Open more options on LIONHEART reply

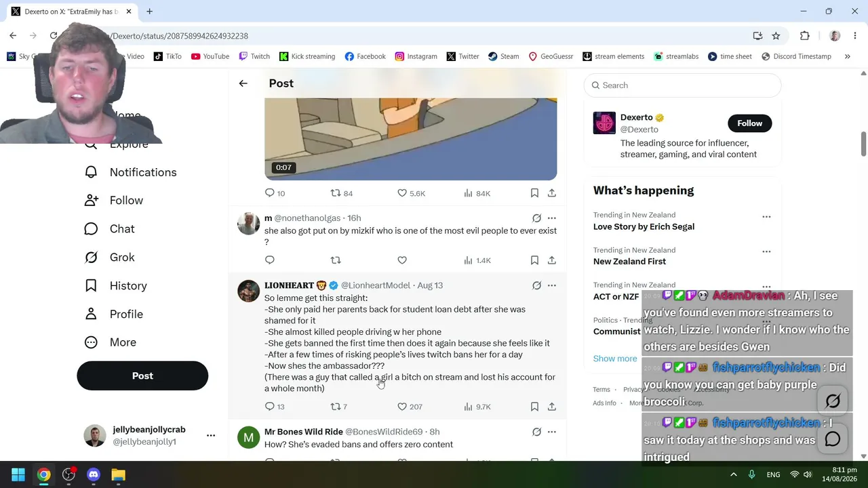click(552, 285)
